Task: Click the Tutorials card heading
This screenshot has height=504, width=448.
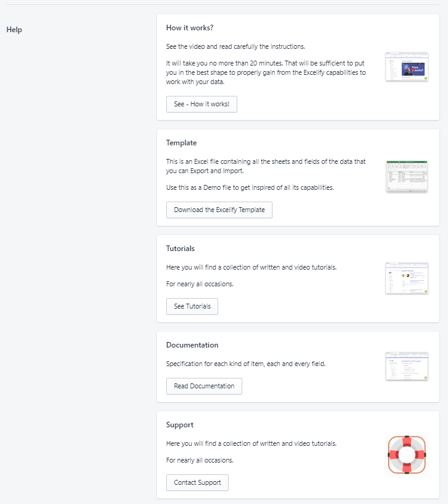Action: (x=180, y=249)
